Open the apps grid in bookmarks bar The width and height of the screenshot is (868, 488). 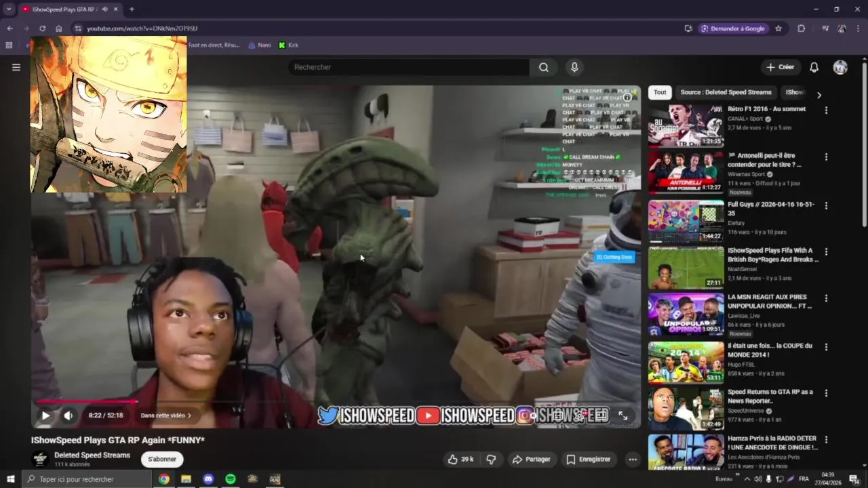9,45
